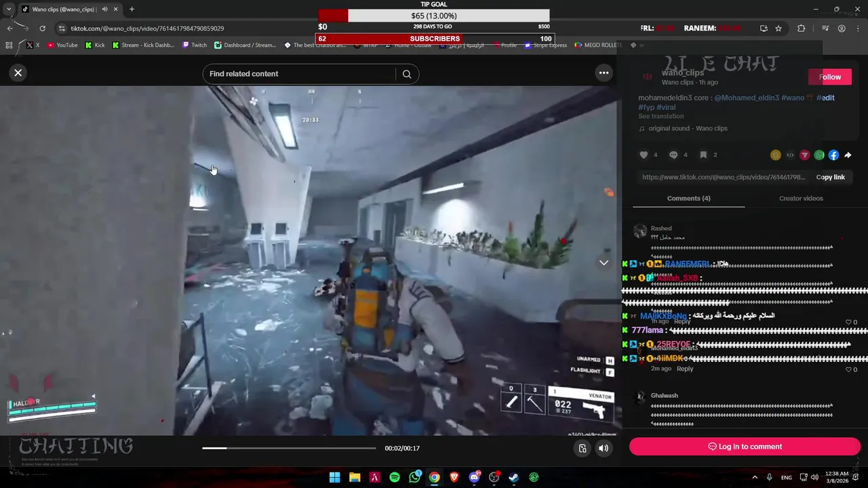The width and height of the screenshot is (868, 488).
Task: Open Chrome three-dot menu
Action: point(858,28)
